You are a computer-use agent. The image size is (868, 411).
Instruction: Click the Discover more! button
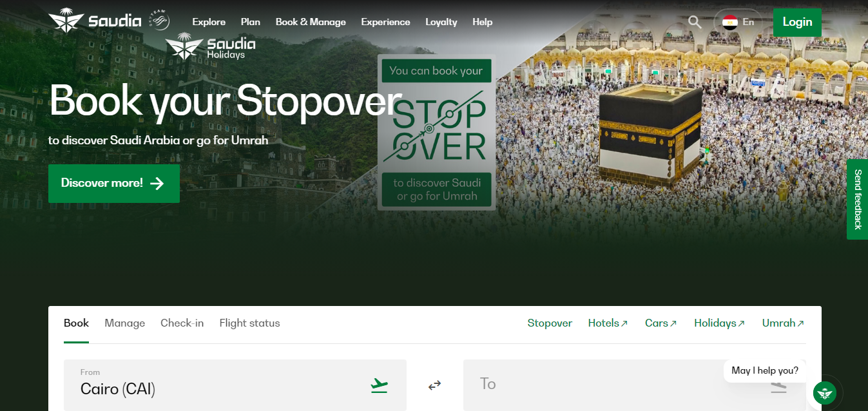pos(114,184)
